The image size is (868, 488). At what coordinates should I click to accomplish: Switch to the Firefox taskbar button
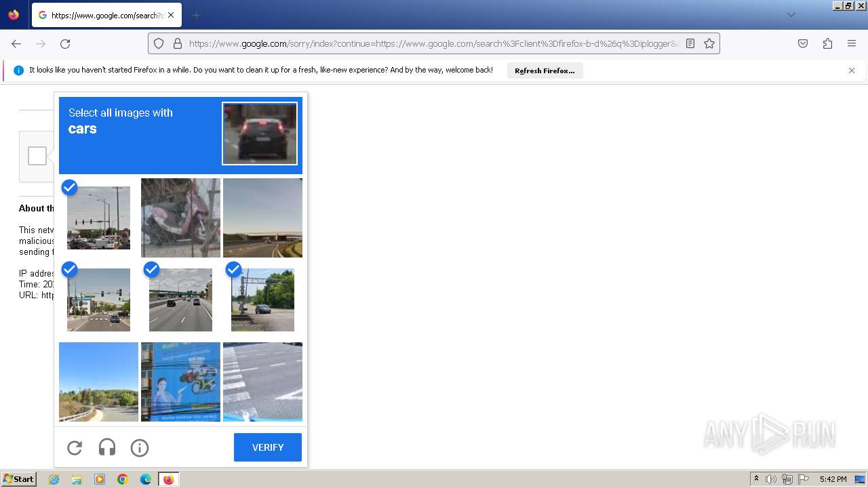[169, 479]
